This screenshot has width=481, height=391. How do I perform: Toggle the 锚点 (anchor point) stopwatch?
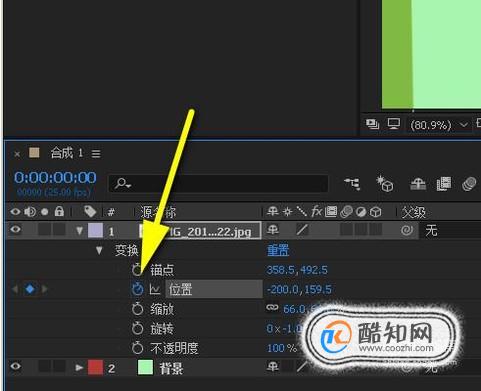137,270
